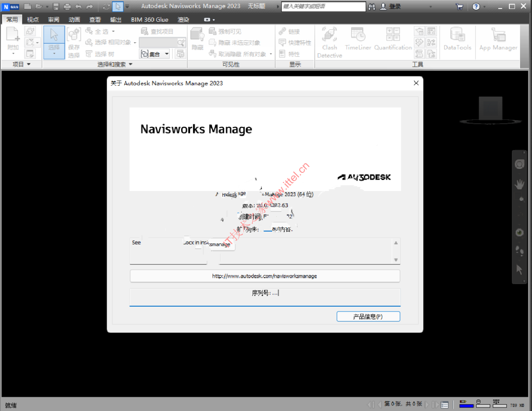The image size is (532, 411).
Task: Click the Print icon in quick access toolbar
Action: (67, 7)
